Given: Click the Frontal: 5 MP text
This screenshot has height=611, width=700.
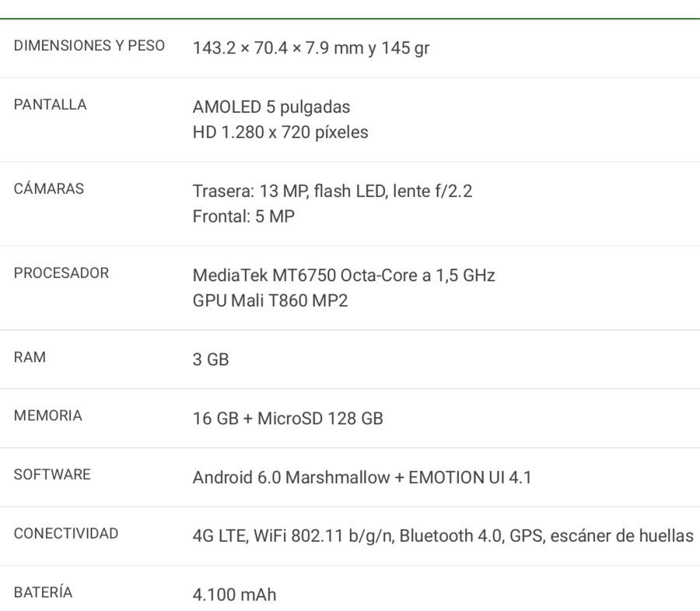Looking at the screenshot, I should (243, 216).
